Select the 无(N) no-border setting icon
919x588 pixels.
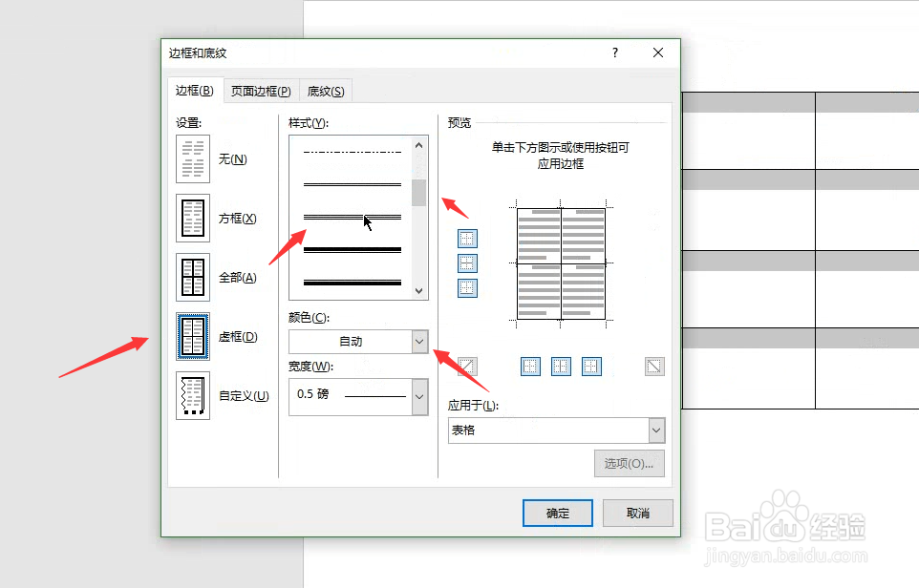[193, 158]
